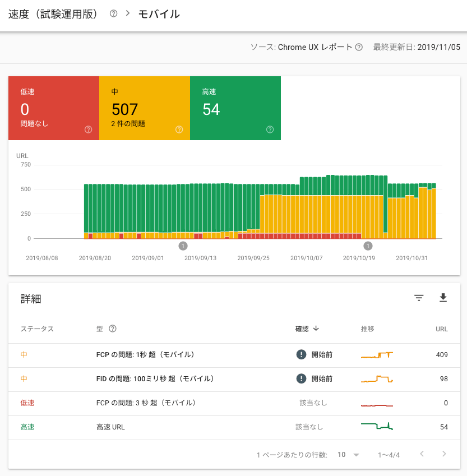The image size is (467, 476).
Task: Click help icon in the yellow 中 card
Action: 179,130
